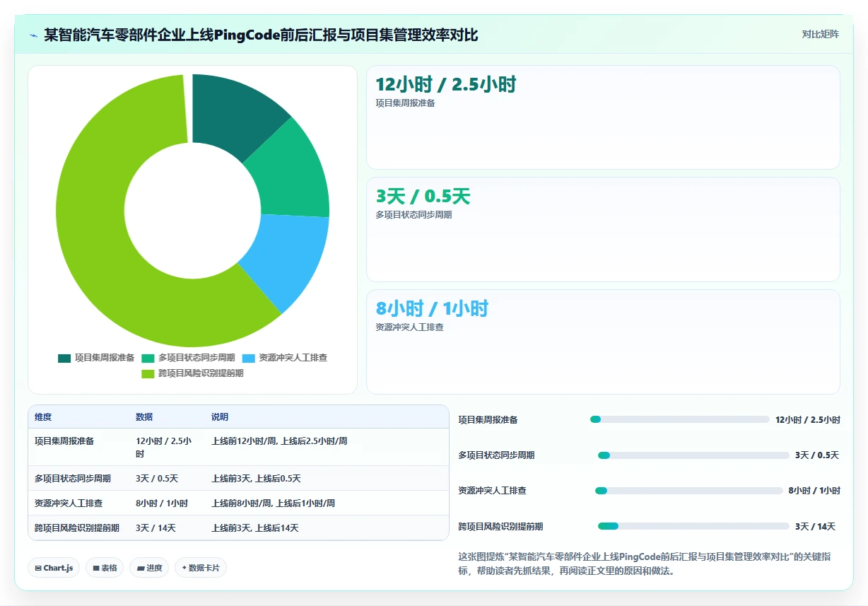Select the 12小时 / 2.5小时 data card
Viewport: 868px width, 606px height.
pos(603,117)
